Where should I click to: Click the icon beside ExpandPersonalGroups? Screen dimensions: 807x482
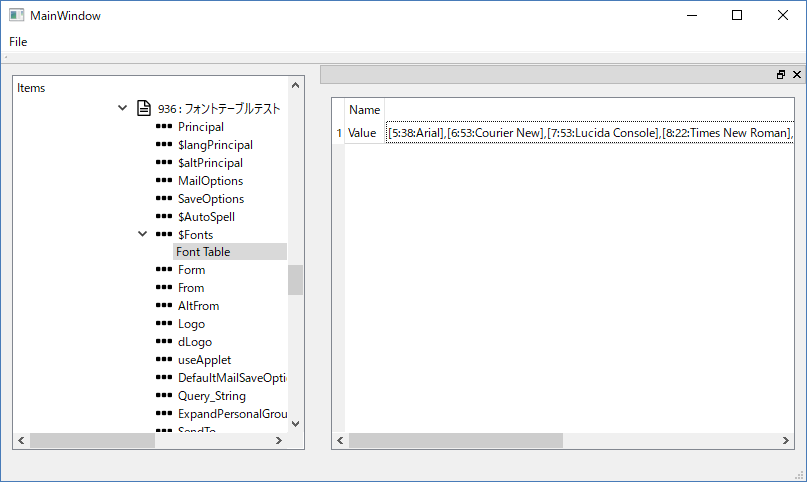coord(164,414)
